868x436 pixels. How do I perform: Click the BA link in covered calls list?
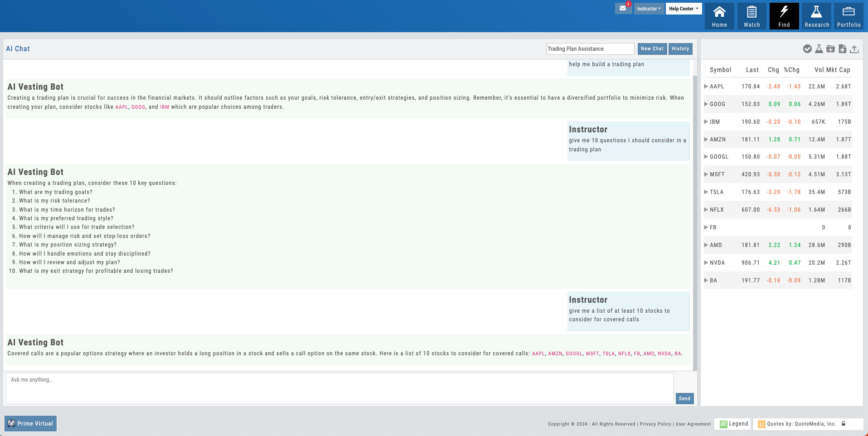pos(678,354)
